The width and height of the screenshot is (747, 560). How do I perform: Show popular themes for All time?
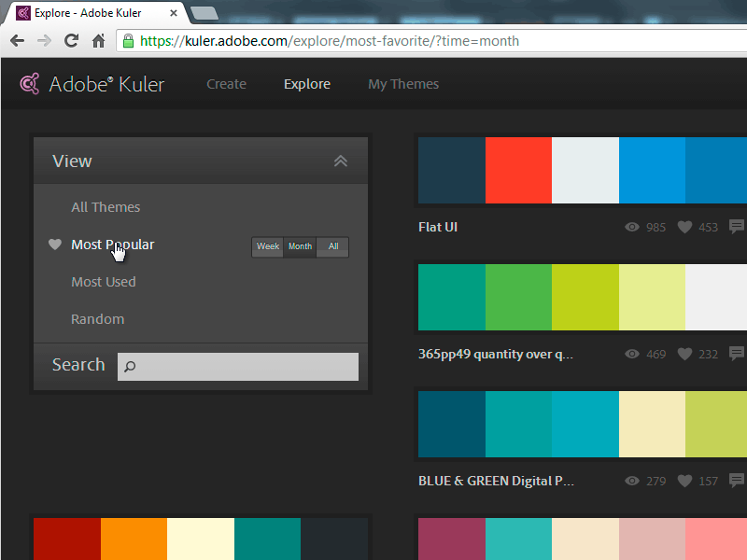333,246
